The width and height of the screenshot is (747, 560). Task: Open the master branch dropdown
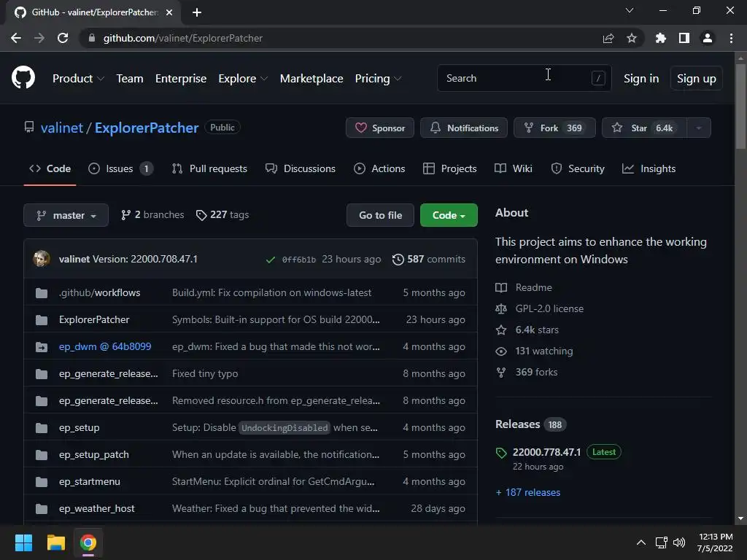(x=66, y=215)
